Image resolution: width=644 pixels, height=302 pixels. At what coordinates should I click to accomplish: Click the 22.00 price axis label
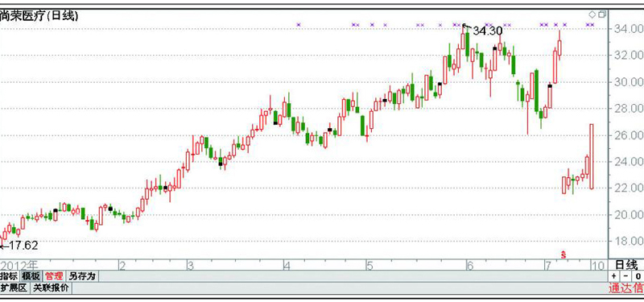[630, 188]
